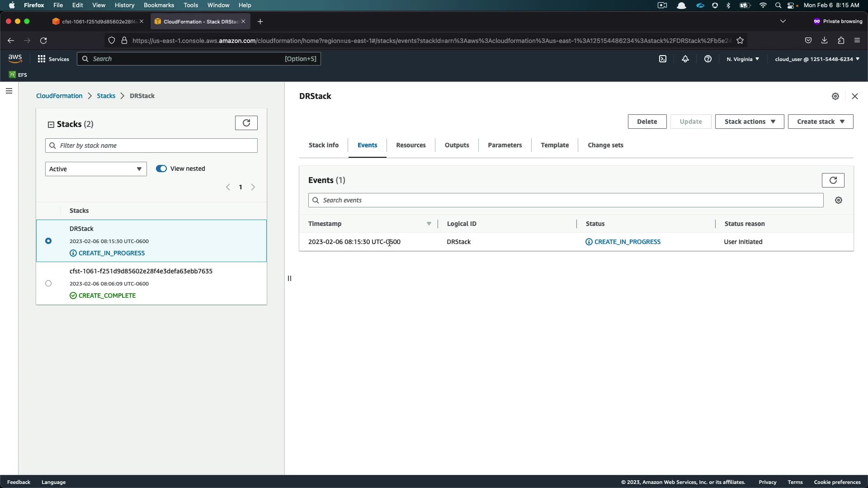Viewport: 868px width, 488px height.
Task: Select the cfst-1061 stack radio button
Action: [x=48, y=283]
